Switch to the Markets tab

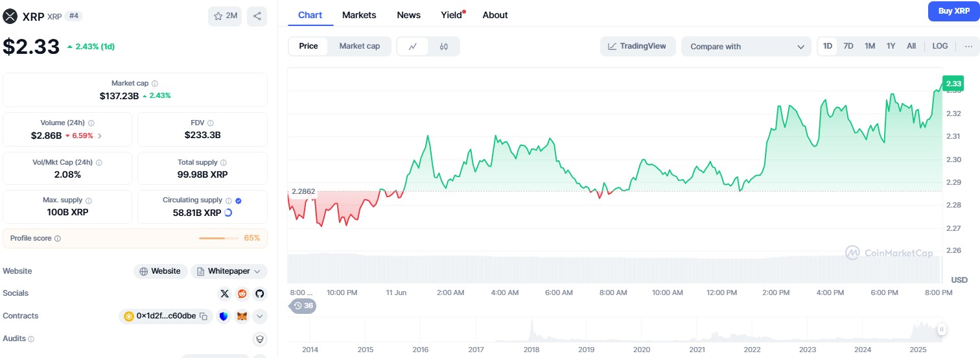[x=359, y=15]
